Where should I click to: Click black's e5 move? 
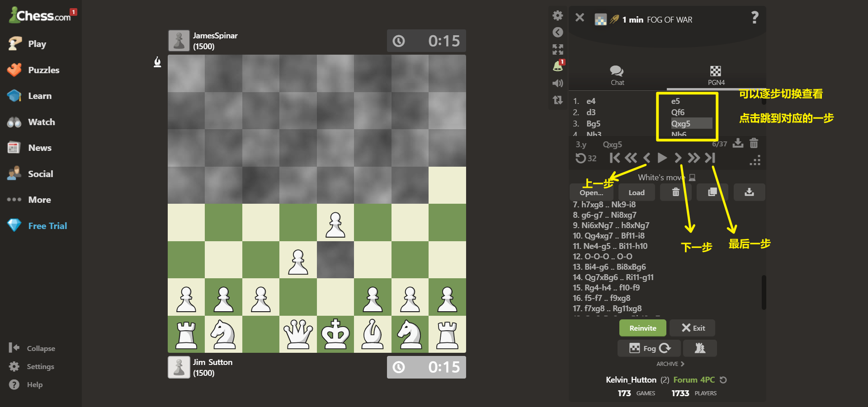tap(675, 101)
